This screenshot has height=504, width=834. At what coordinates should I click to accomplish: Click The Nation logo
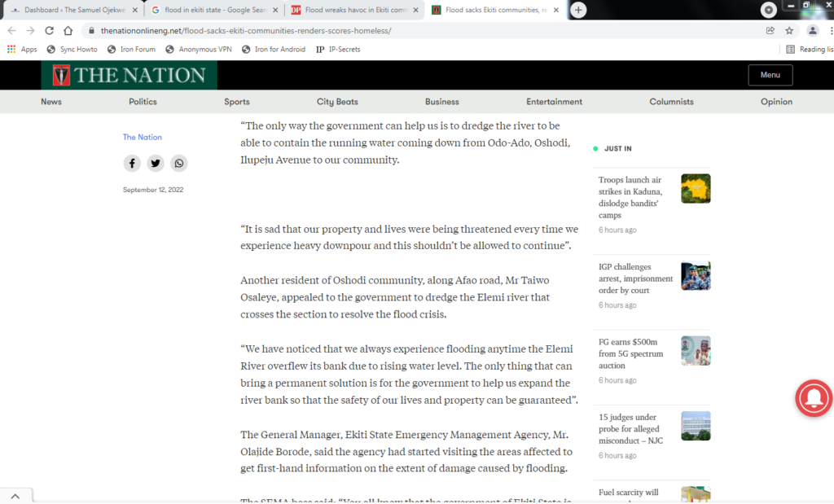[x=129, y=75]
